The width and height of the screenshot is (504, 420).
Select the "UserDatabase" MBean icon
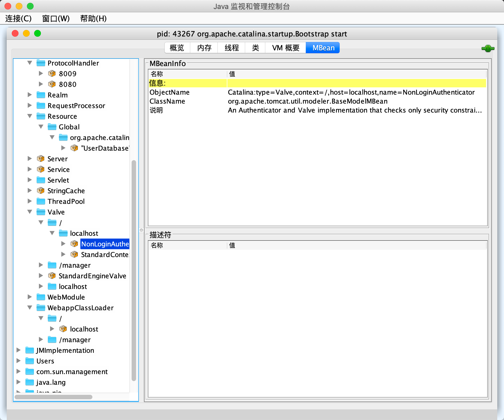(x=74, y=148)
